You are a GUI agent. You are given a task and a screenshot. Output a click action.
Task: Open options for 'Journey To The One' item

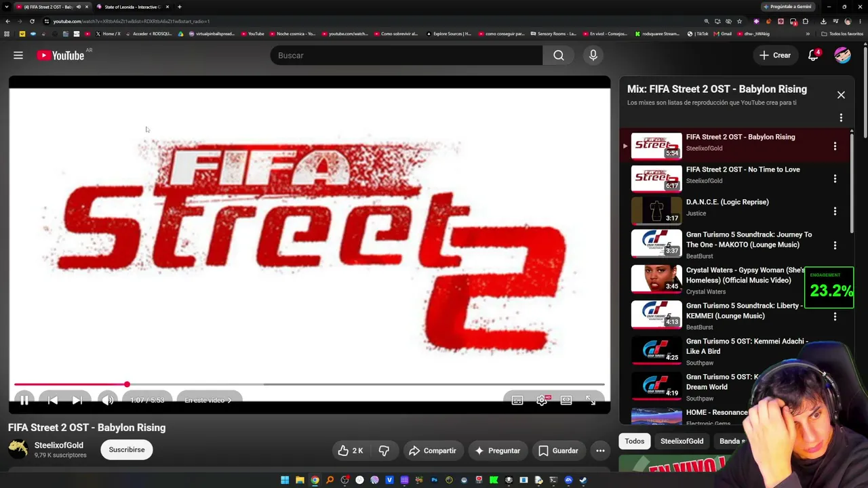tap(835, 245)
